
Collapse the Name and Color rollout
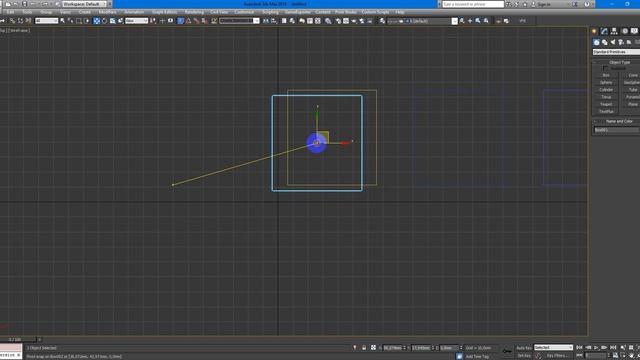tap(619, 121)
